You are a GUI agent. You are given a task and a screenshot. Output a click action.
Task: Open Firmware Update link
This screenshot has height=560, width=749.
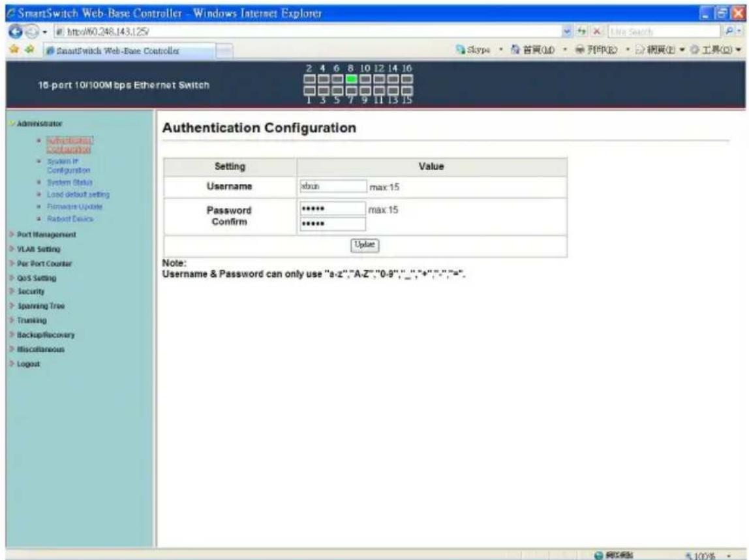74,207
